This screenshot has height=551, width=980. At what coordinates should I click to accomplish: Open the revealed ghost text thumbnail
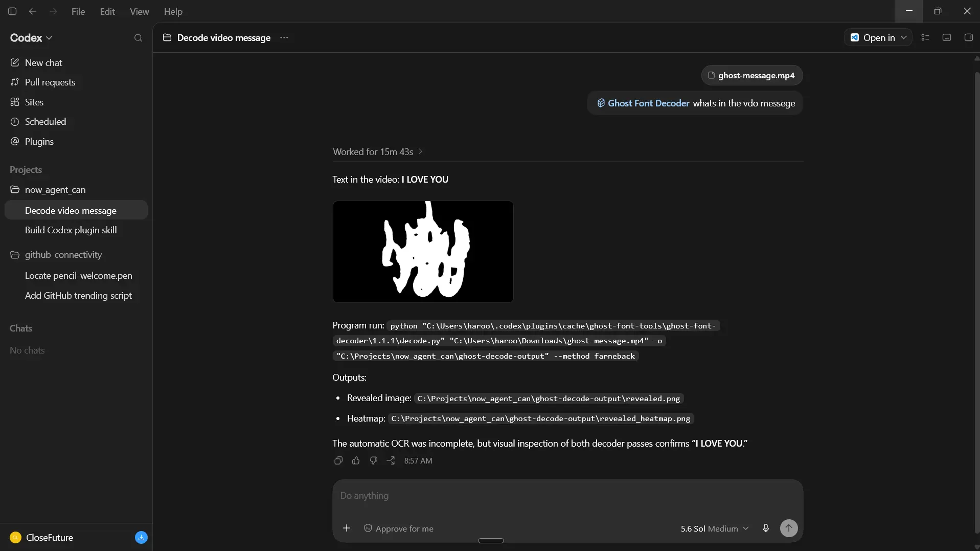tap(423, 251)
